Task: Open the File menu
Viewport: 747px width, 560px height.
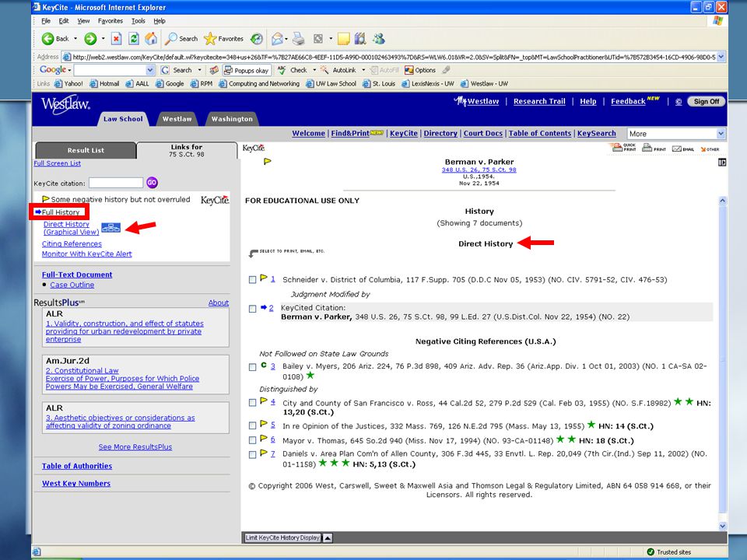Action: [x=46, y=21]
